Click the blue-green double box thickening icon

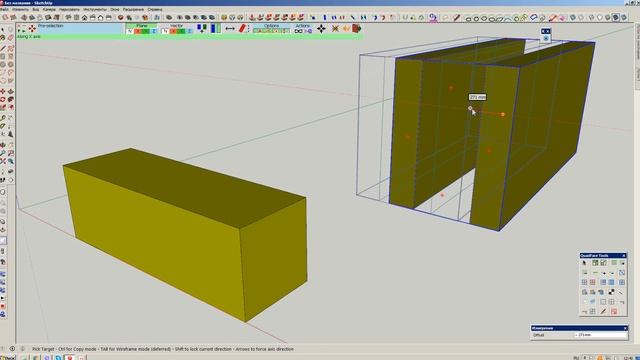click(x=202, y=28)
